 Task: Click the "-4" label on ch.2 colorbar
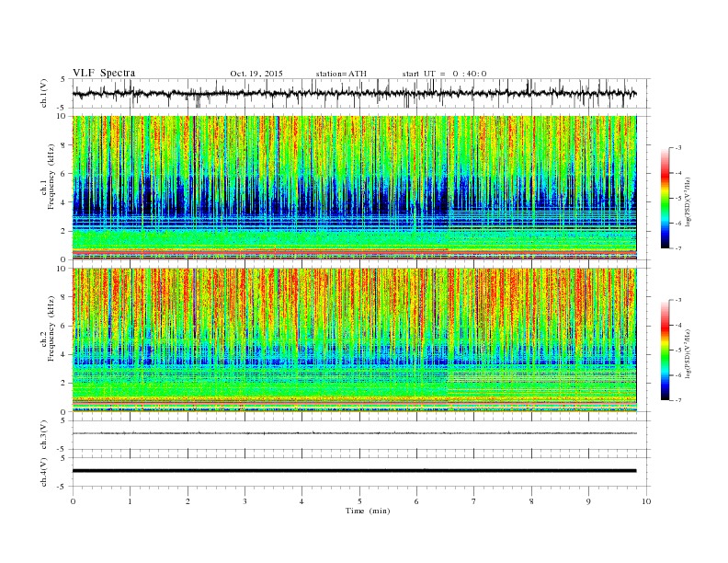[x=678, y=325]
